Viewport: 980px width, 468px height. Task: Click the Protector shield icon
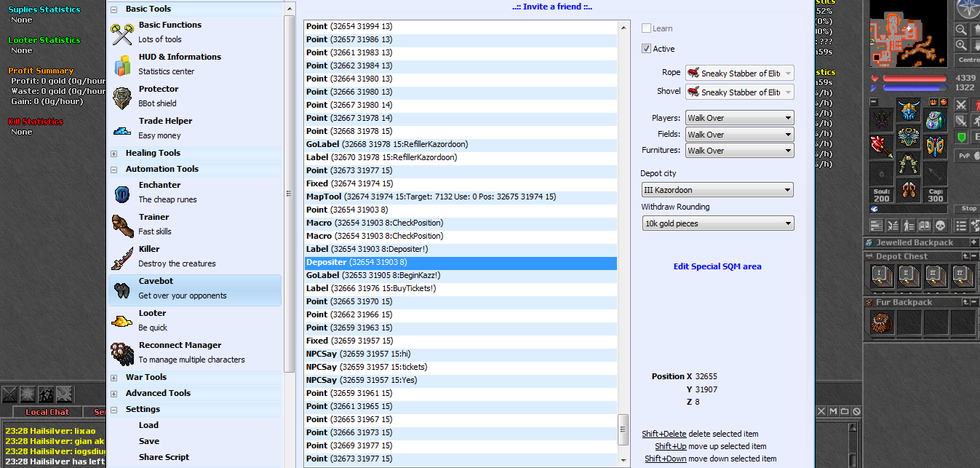pyautogui.click(x=122, y=96)
